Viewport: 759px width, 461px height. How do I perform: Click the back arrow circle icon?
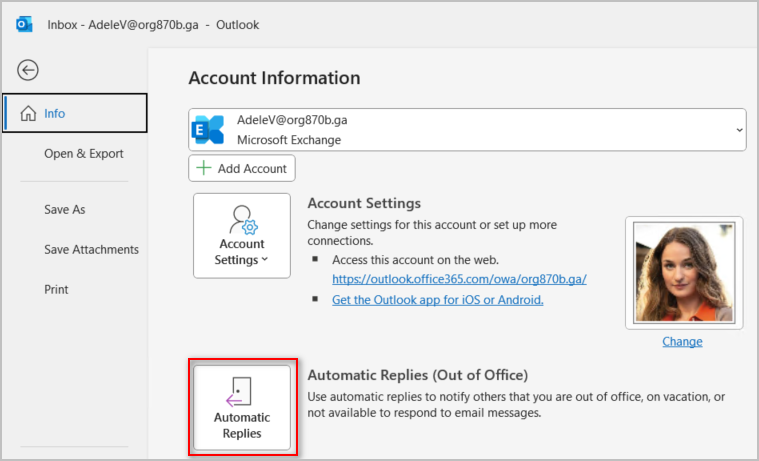click(28, 70)
